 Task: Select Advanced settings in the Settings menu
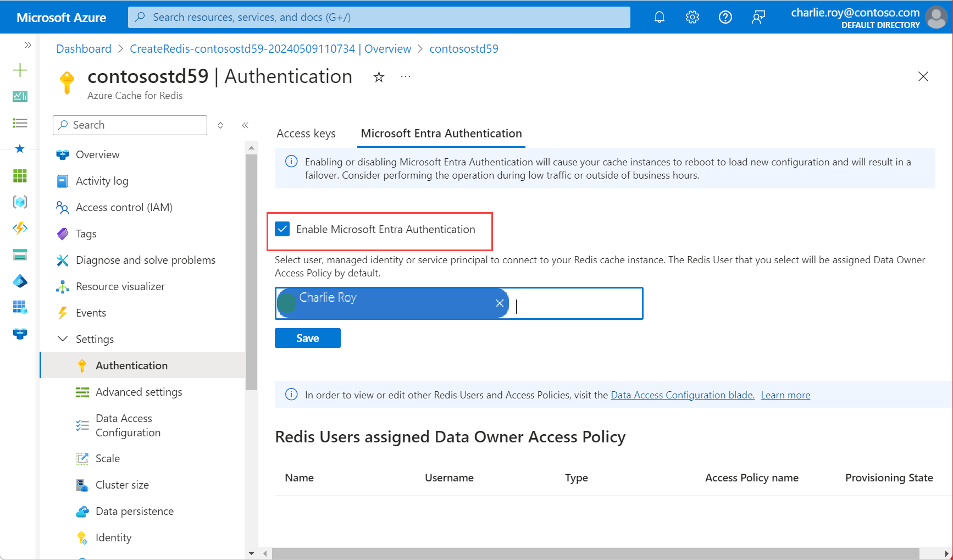point(138,392)
